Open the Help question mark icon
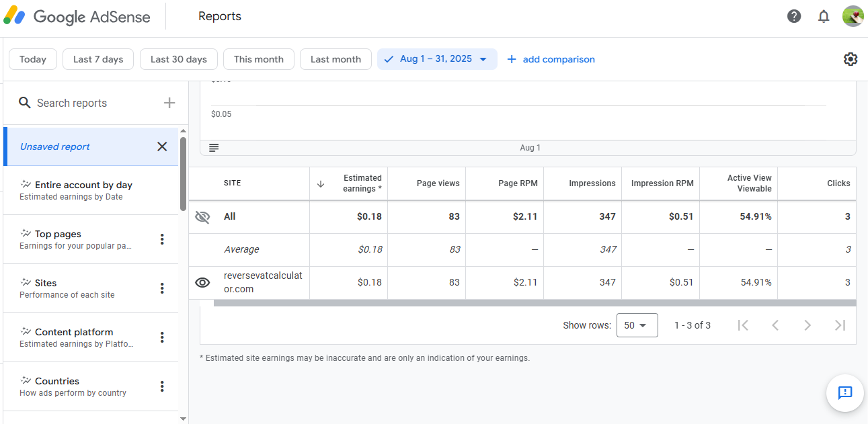 [794, 16]
